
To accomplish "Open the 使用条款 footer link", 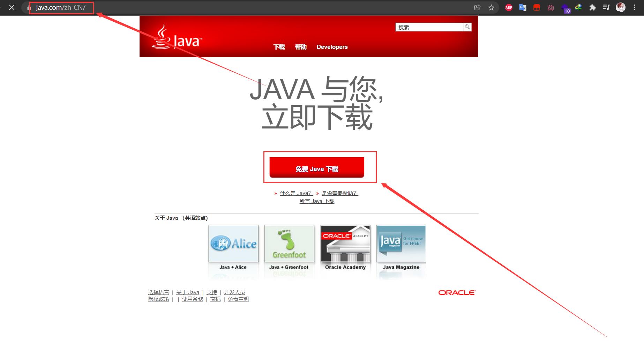I will coord(193,299).
